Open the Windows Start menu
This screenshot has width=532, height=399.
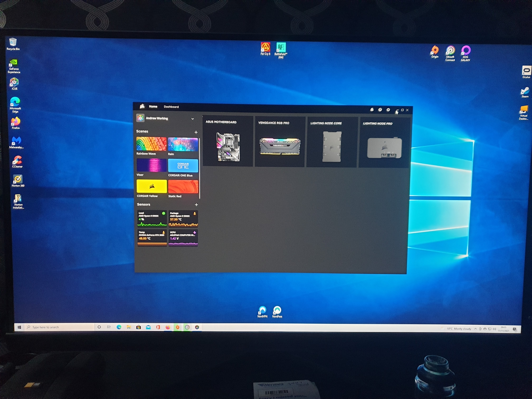click(x=19, y=327)
